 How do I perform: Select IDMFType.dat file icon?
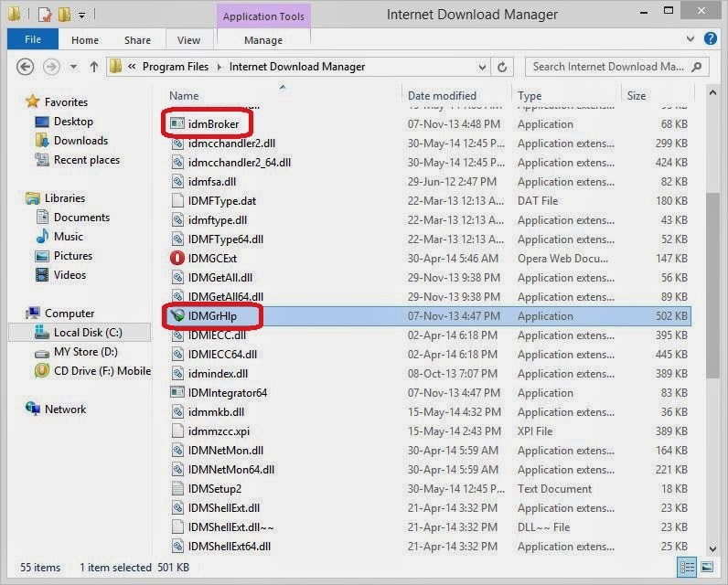(x=177, y=200)
